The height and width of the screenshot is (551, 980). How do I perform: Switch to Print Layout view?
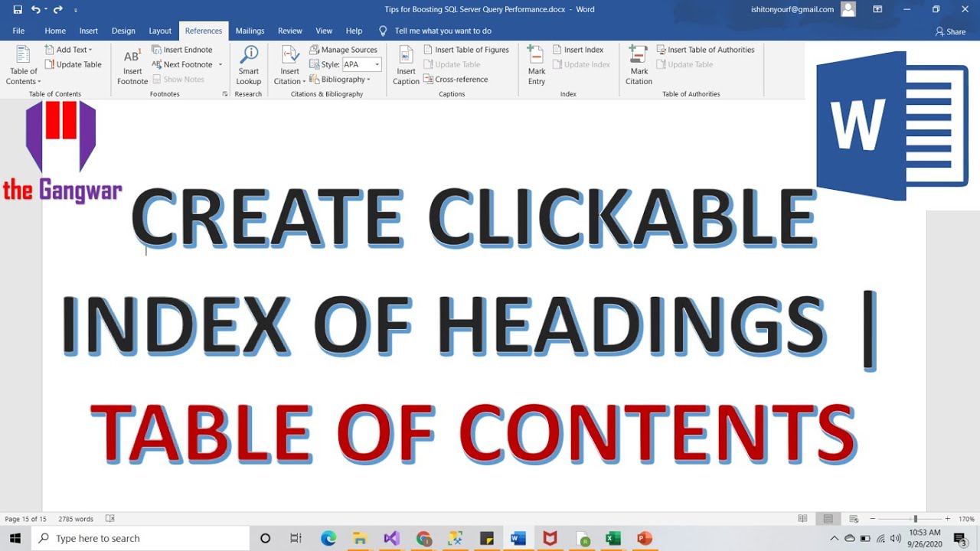pyautogui.click(x=828, y=519)
